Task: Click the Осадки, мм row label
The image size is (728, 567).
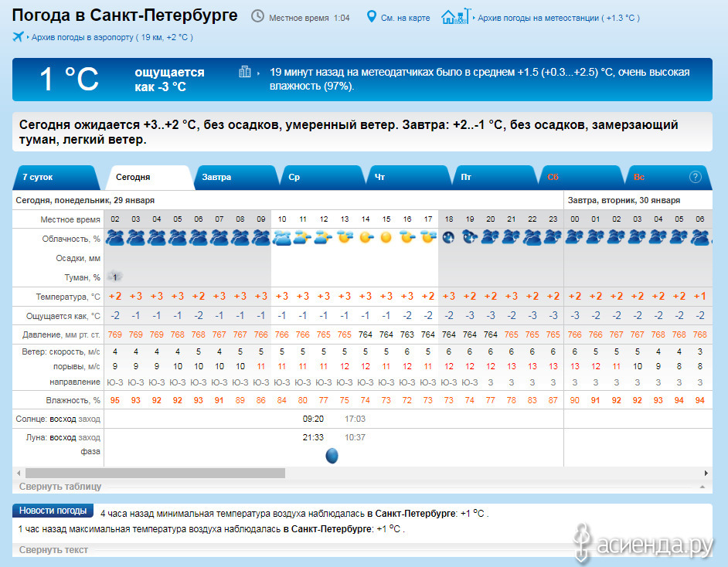Action: pyautogui.click(x=78, y=259)
